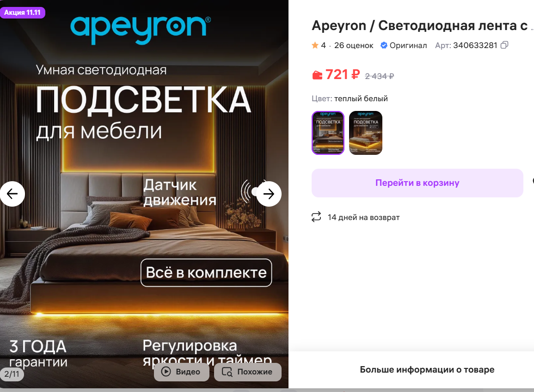Go to the previous product image arrow

tap(12, 194)
